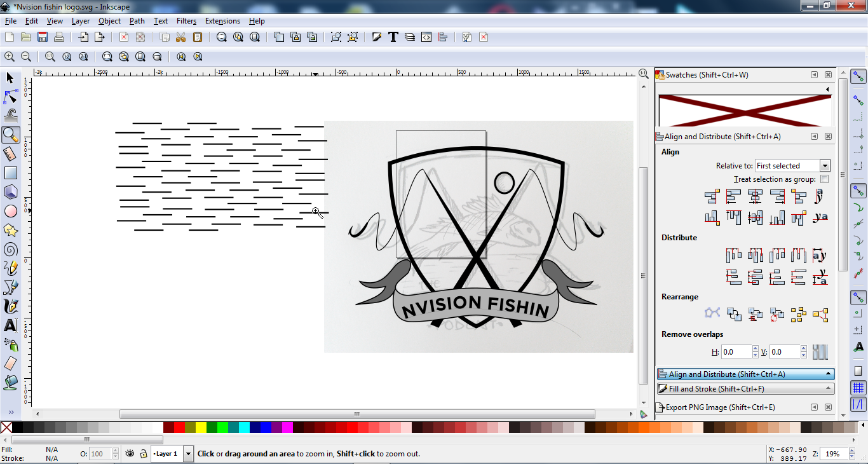Toggle Snap to paths button
This screenshot has height=464, width=868.
click(x=858, y=207)
